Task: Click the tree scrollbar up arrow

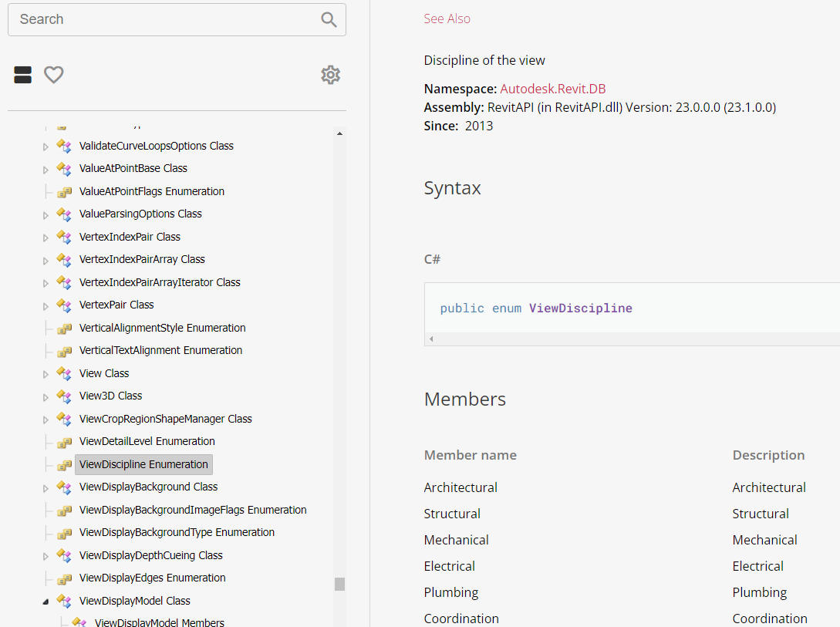Action: (x=339, y=134)
